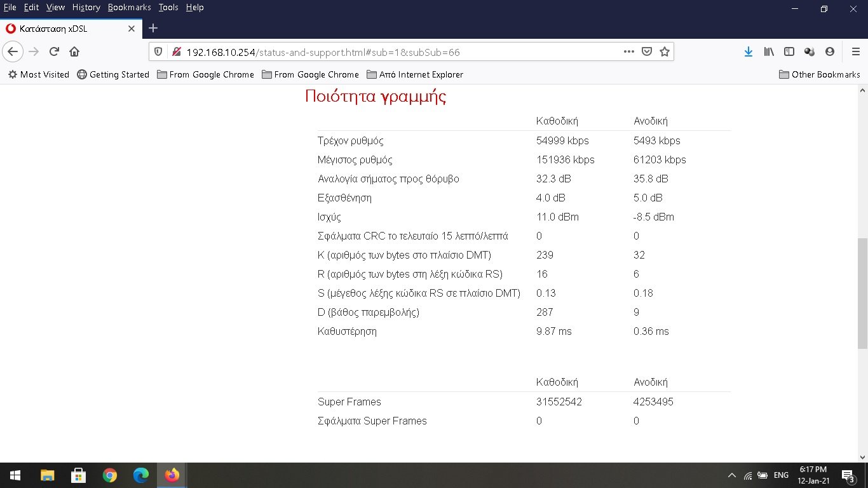Click the tracking protection shield icon
This screenshot has height=488, width=868.
pos(159,51)
